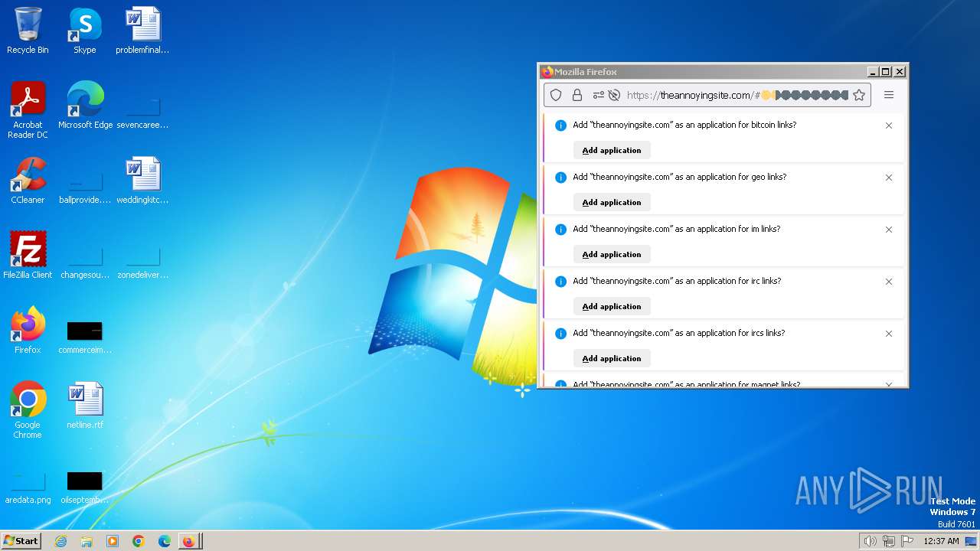Minimize the Mozilla Firefox window
980x551 pixels.
873,72
